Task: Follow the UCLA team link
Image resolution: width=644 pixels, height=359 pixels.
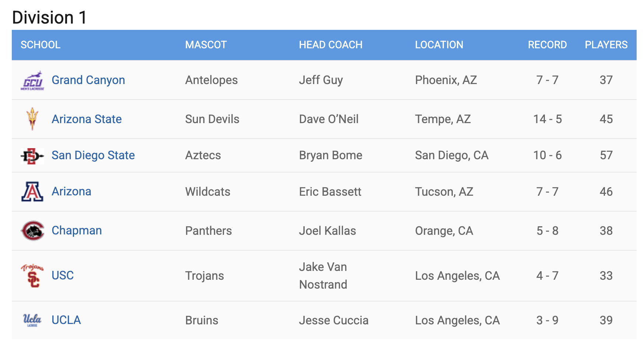Action: 66,320
